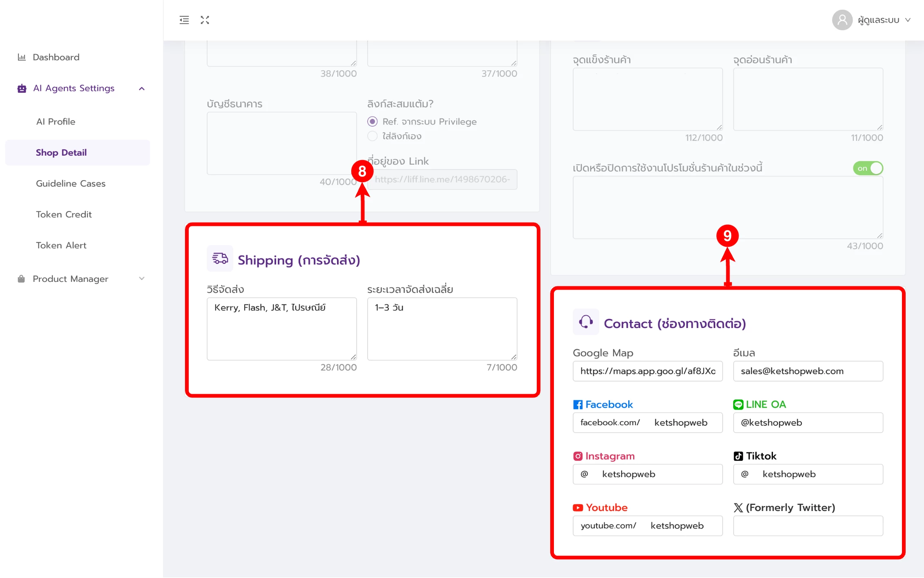Expand Product Manager chevron
This screenshot has width=924, height=578.
click(x=142, y=279)
